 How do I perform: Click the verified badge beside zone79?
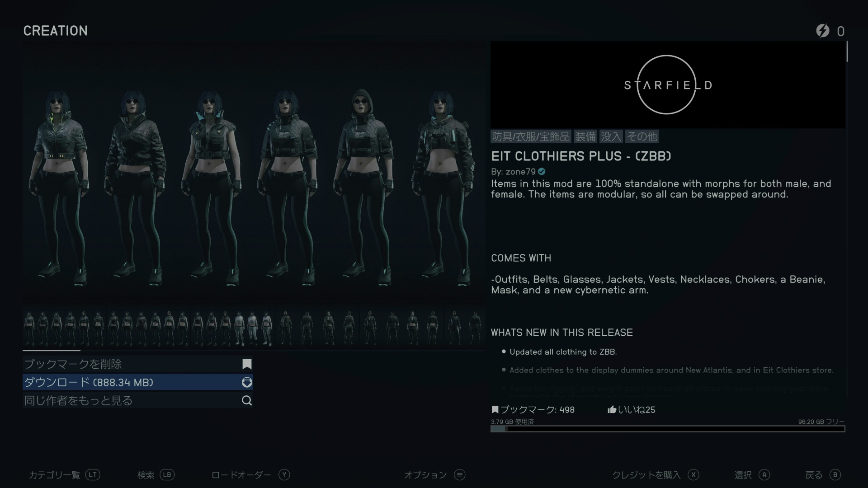542,172
